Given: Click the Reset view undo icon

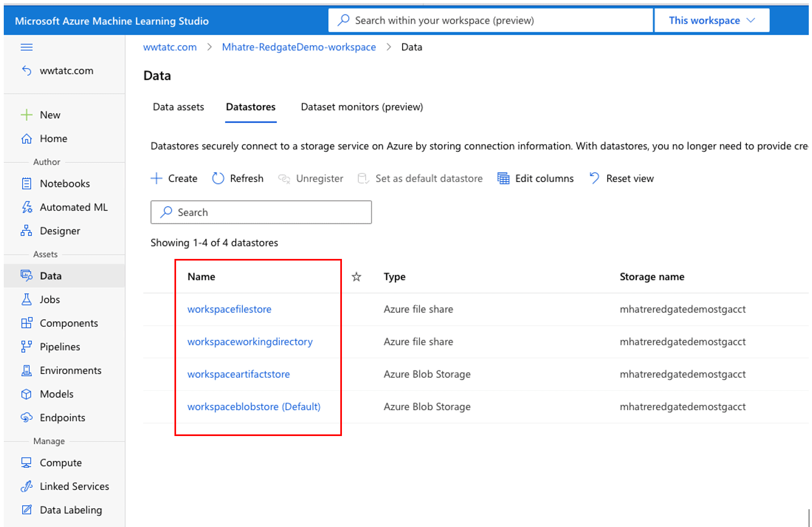Looking at the screenshot, I should (594, 178).
